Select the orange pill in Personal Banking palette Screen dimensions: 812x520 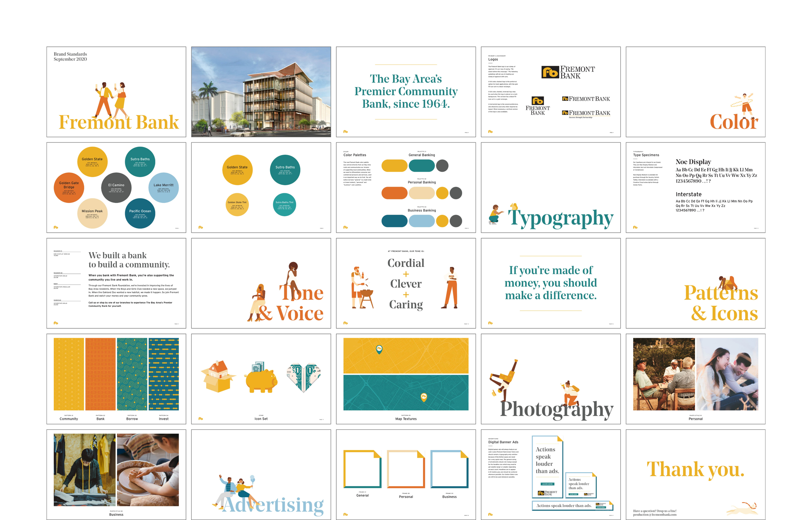point(394,193)
